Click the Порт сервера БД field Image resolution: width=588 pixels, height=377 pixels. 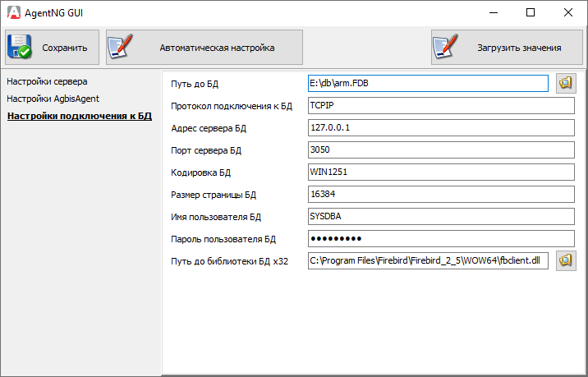coord(439,149)
